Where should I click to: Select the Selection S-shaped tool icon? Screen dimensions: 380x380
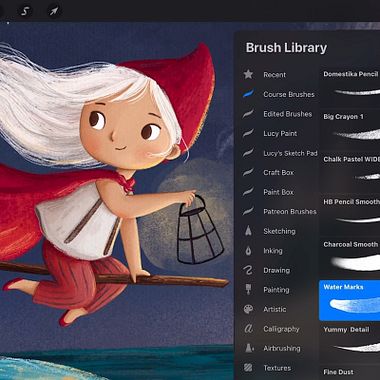(x=26, y=11)
